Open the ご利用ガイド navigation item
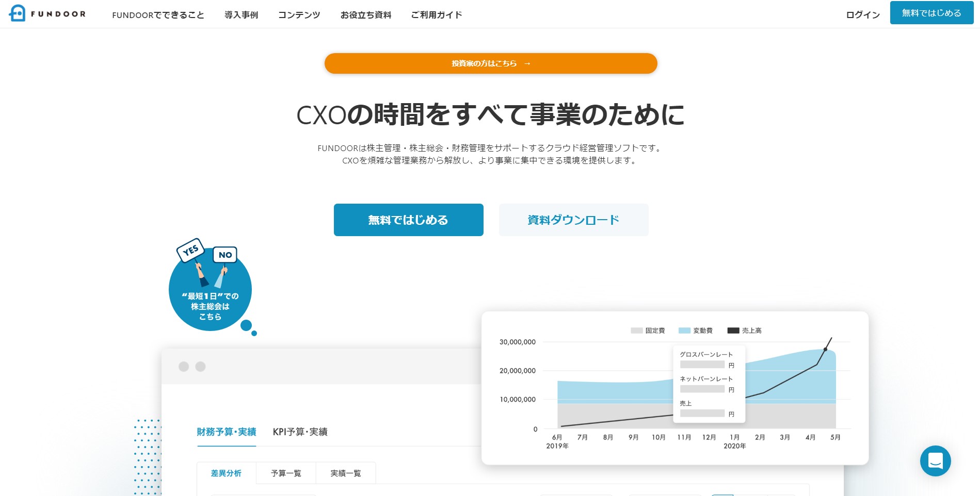Screen dimensions: 980x496 point(436,15)
